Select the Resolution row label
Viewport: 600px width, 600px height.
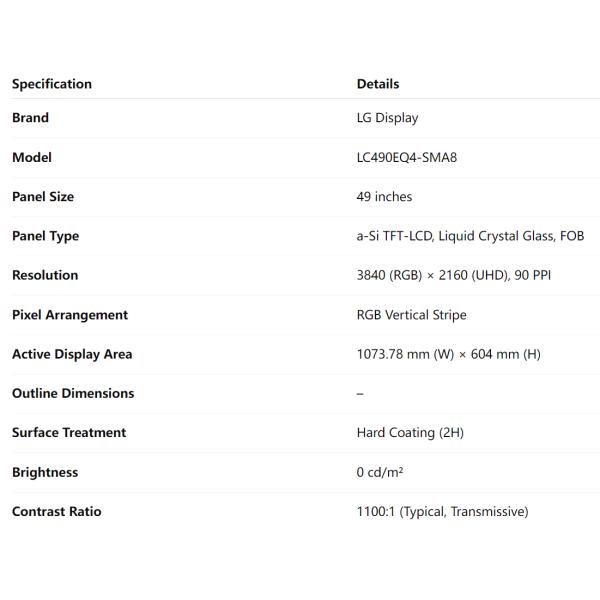coord(45,275)
